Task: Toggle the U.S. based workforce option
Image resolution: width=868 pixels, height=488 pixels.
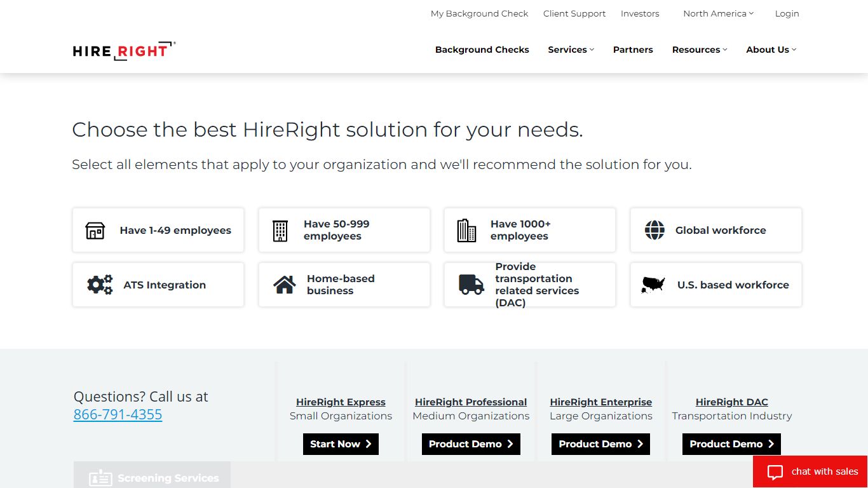Action: pyautogui.click(x=716, y=285)
